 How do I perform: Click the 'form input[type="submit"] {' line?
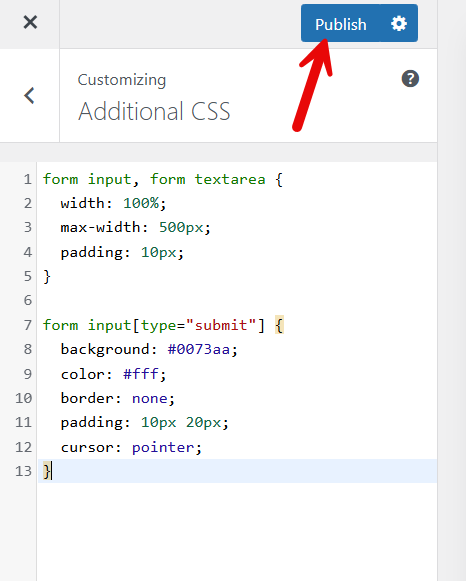(x=163, y=325)
